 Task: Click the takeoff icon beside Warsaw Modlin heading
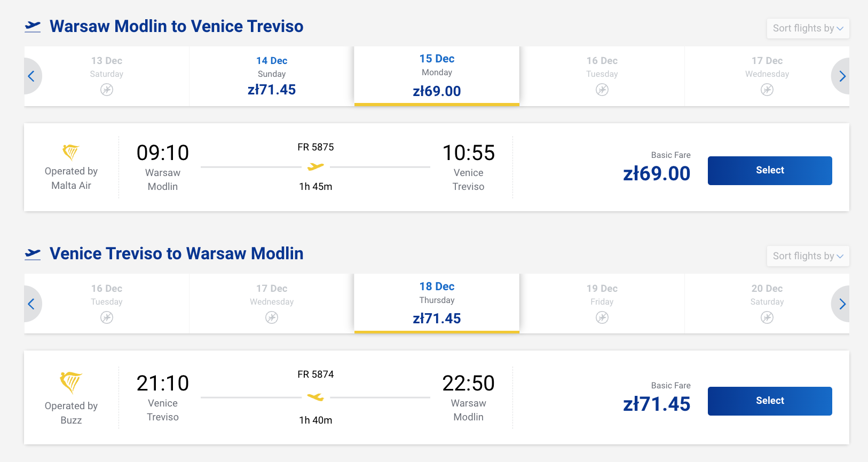tap(33, 26)
